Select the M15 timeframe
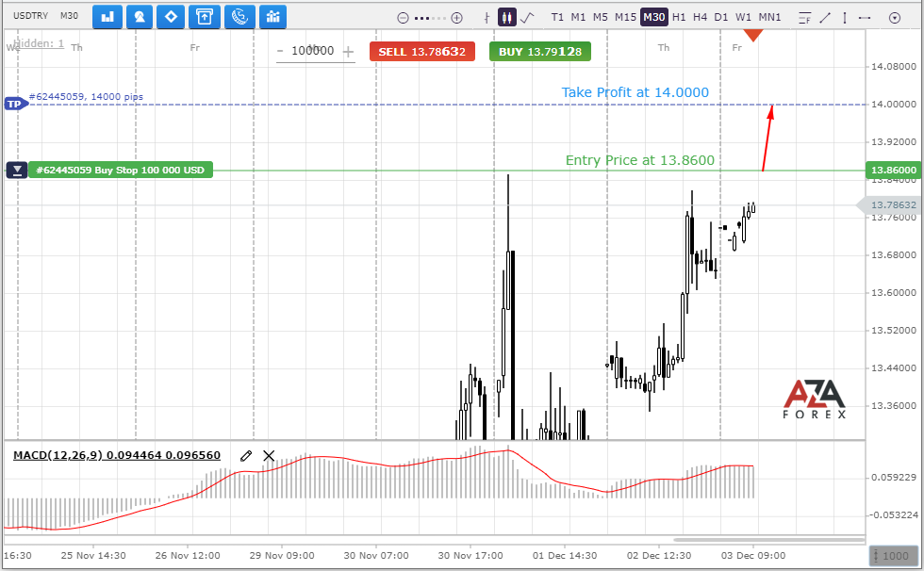This screenshot has height=571, width=924. point(625,17)
